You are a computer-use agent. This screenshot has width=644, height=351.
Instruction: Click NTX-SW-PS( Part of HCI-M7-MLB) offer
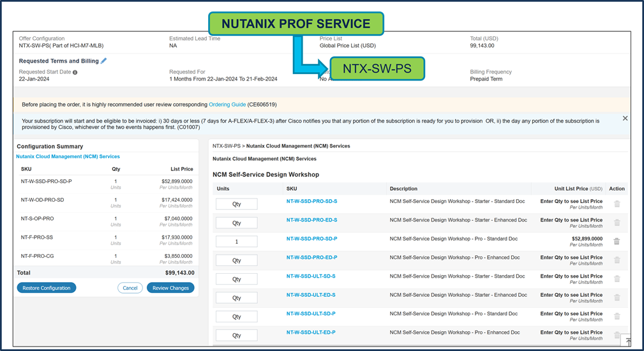[61, 45]
